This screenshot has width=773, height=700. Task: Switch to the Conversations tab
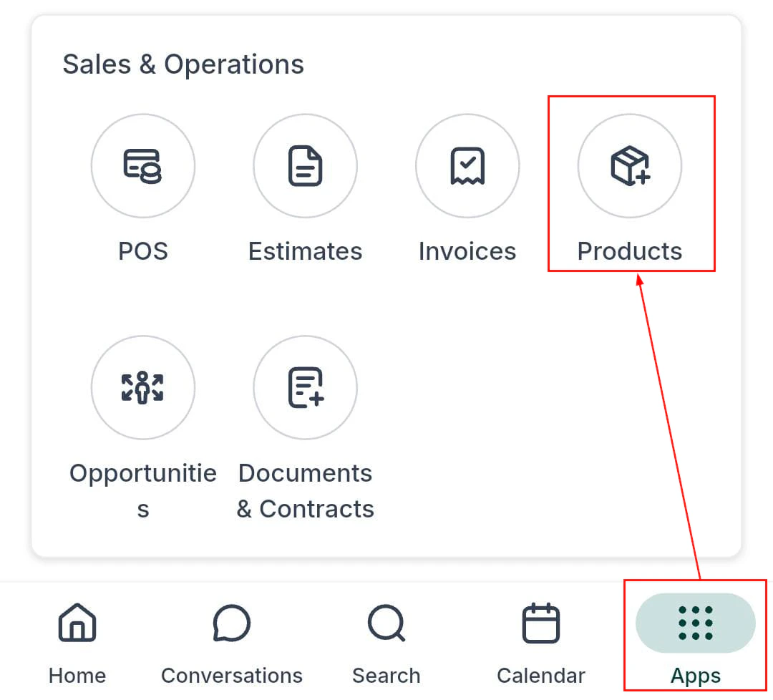232,644
